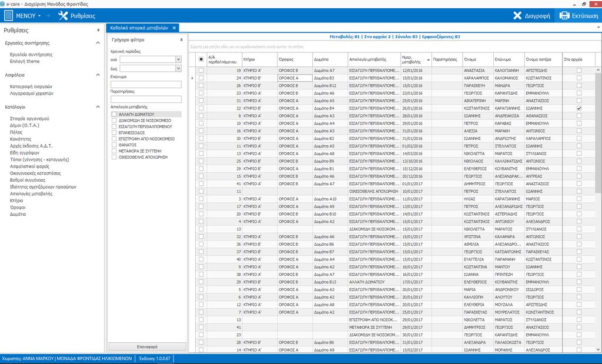The image size is (602, 364).
Task: Check the ΕΠΑΝΕΙΣΟΔΟΣ filter checkbox
Action: click(x=114, y=132)
